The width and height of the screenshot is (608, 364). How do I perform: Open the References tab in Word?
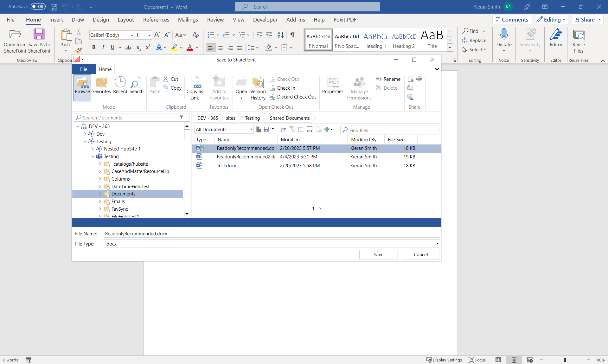click(x=156, y=20)
